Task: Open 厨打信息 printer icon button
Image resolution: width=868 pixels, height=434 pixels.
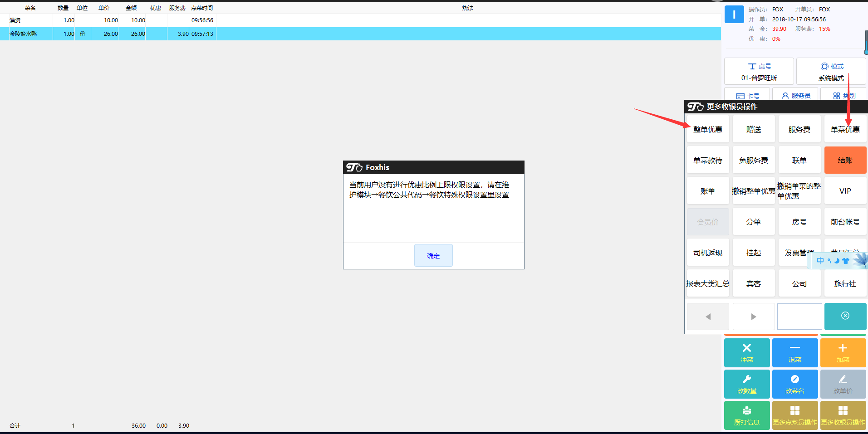Action: coord(747,415)
